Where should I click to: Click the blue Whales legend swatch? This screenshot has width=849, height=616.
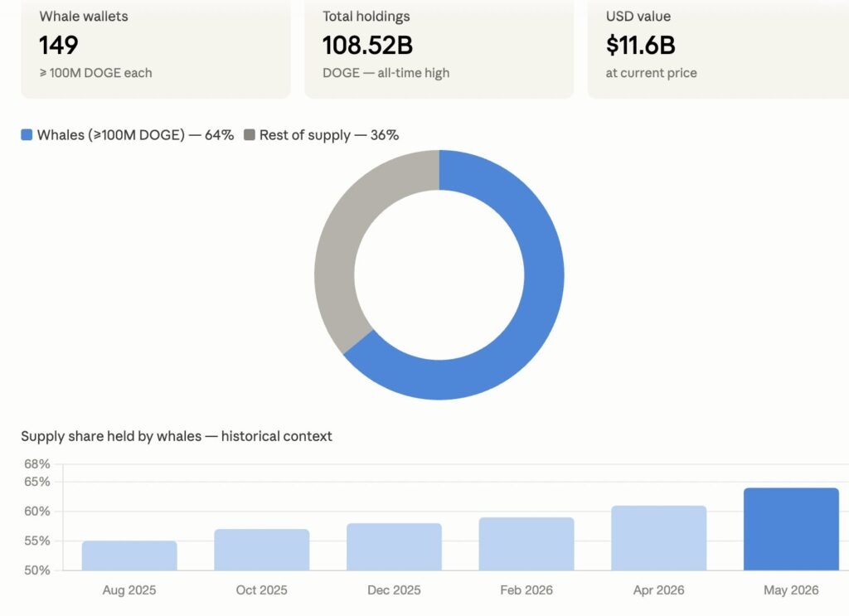point(27,135)
